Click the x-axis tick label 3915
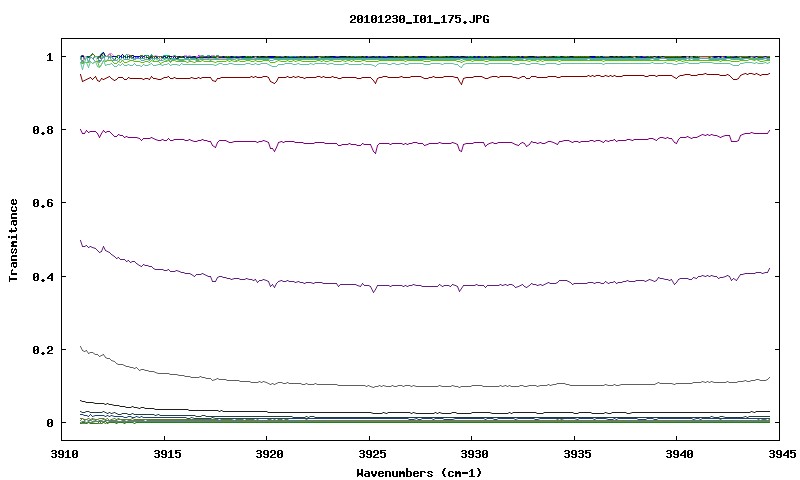800x480 pixels. point(167,454)
